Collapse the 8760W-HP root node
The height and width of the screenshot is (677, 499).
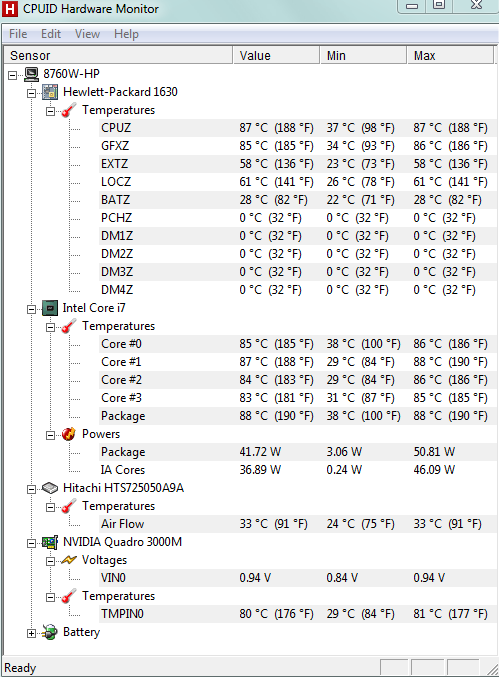pos(13,75)
